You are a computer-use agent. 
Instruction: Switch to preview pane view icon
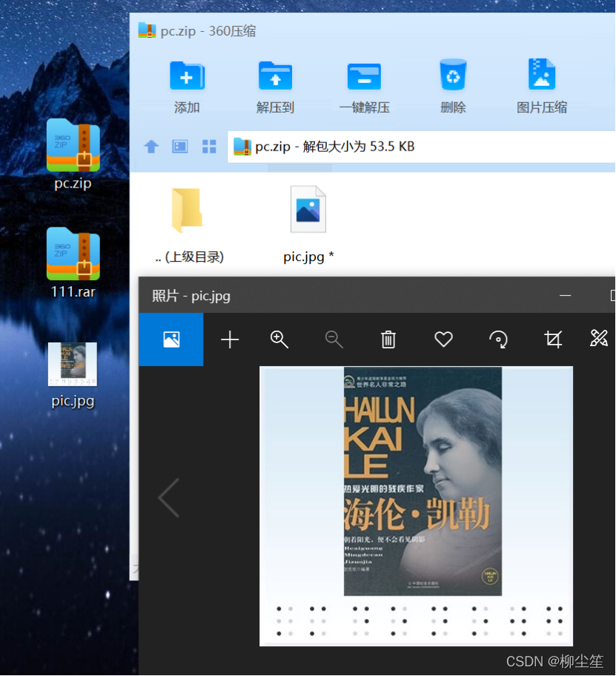point(180,147)
